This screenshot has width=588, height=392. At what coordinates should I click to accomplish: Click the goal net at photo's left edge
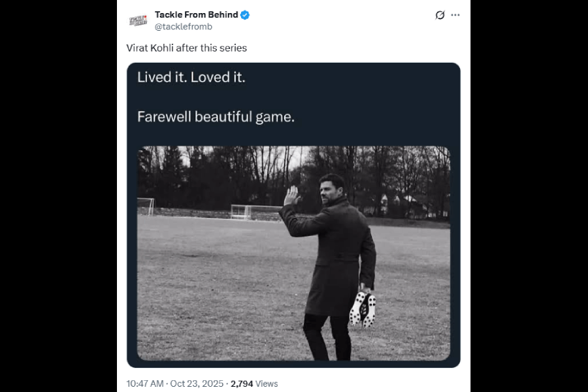point(146,206)
